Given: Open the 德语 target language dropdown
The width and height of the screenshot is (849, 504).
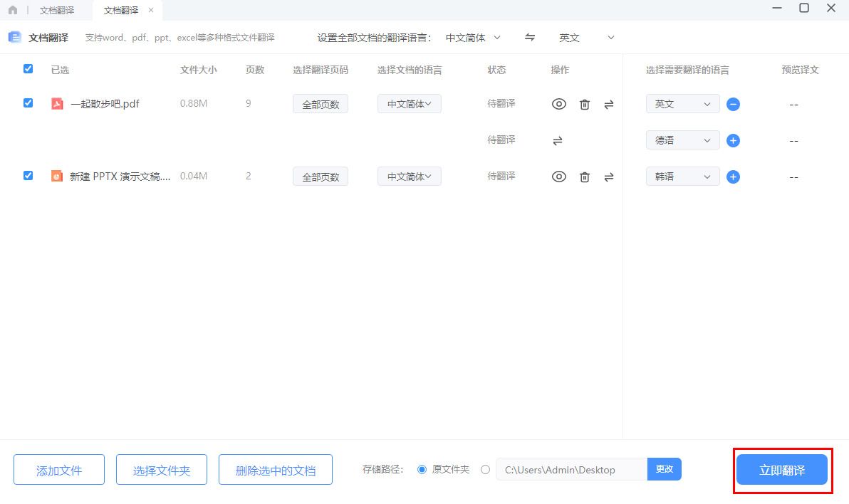Looking at the screenshot, I should (x=683, y=140).
